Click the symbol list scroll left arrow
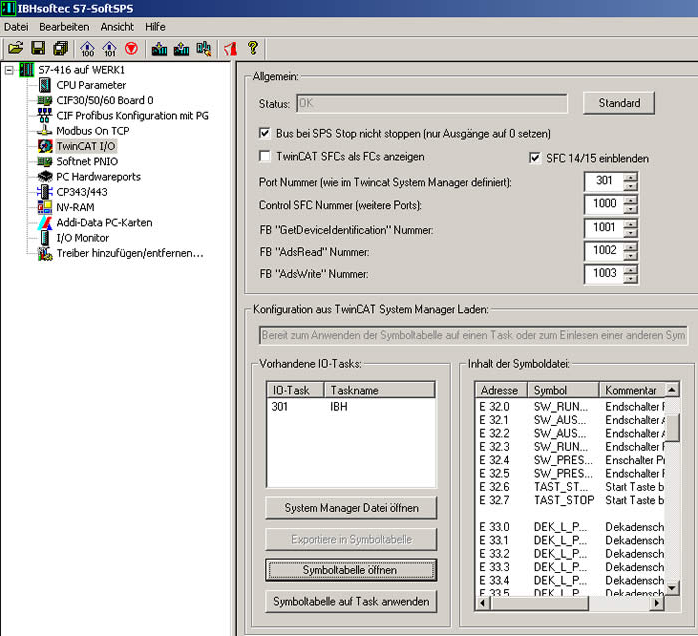The height and width of the screenshot is (636, 698). [x=483, y=604]
